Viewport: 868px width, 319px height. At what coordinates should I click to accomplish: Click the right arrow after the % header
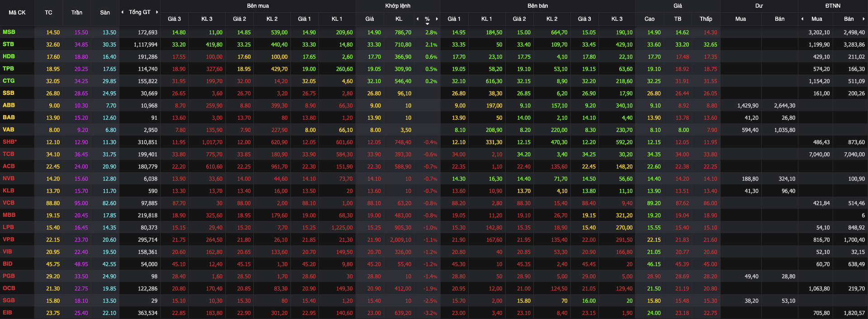437,19
